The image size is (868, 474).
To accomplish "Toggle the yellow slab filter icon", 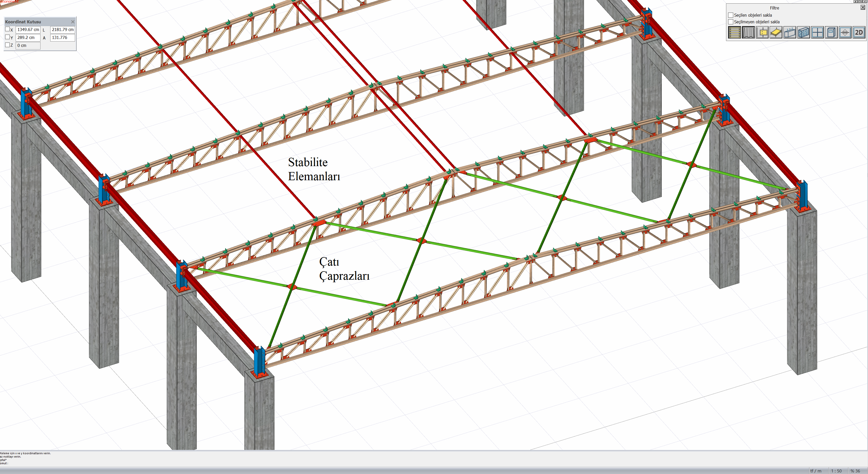I will tap(776, 32).
